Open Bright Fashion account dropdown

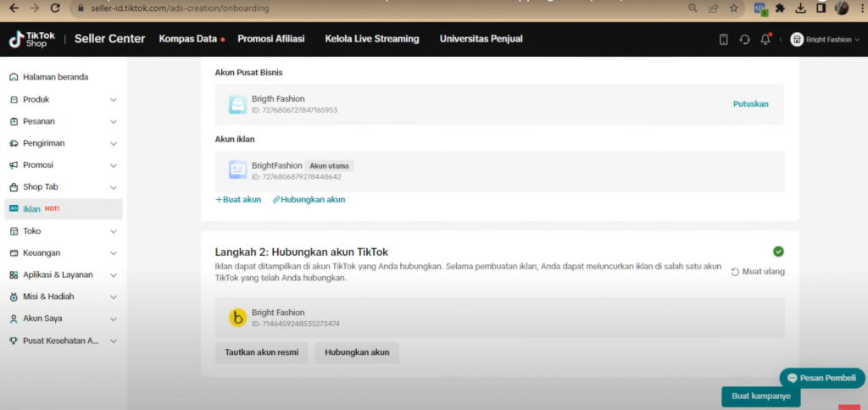tap(825, 39)
